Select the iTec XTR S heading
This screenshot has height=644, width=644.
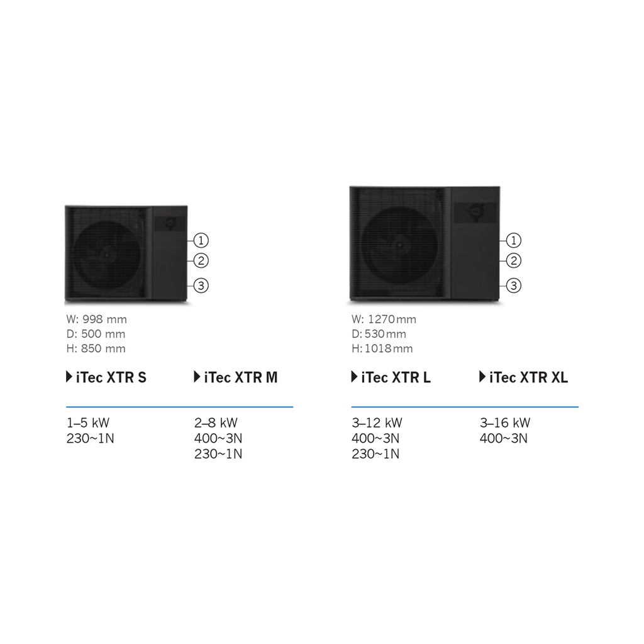[x=111, y=377]
